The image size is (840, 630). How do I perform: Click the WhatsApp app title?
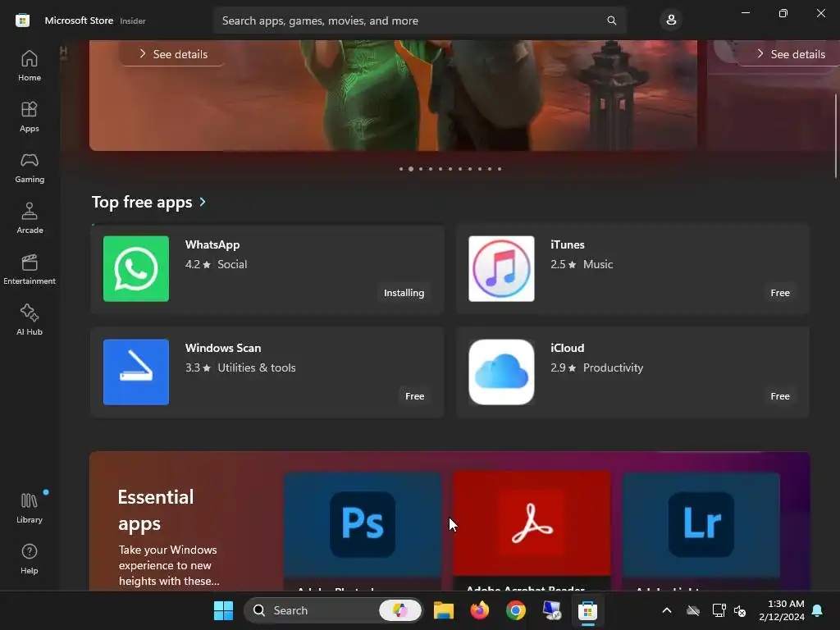pos(212,244)
